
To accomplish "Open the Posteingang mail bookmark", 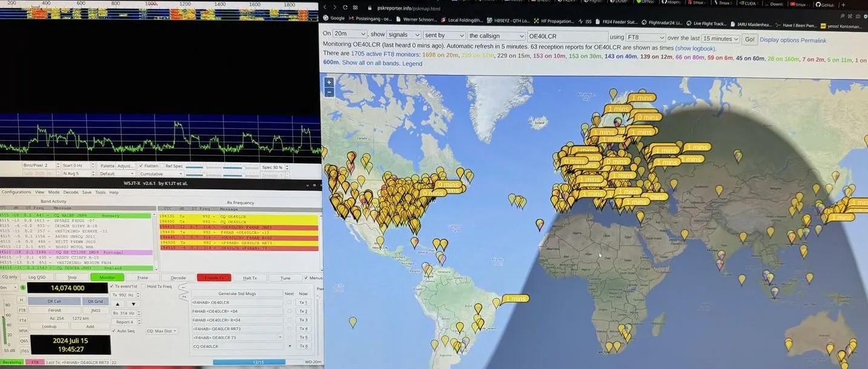I will (370, 19).
